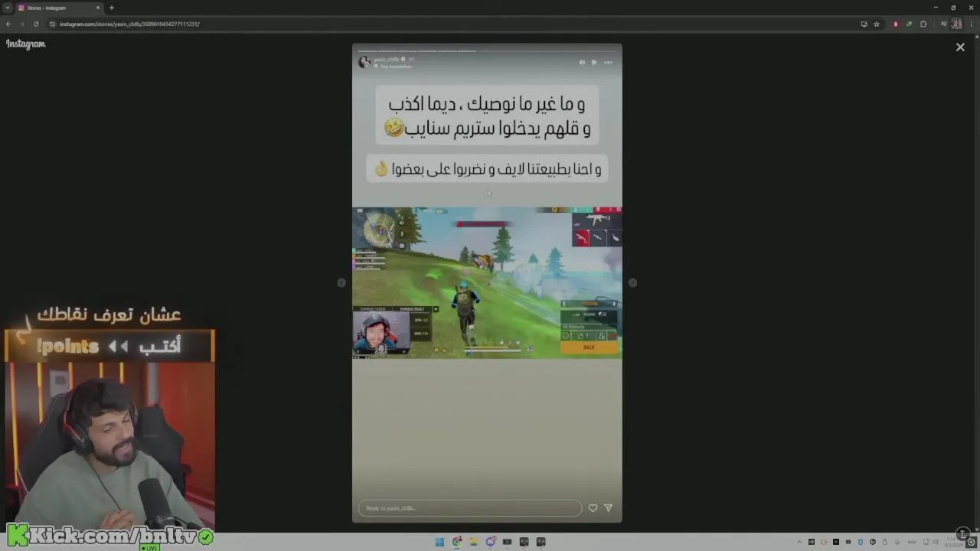
Task: Reload the Instagram page
Action: [x=35, y=24]
